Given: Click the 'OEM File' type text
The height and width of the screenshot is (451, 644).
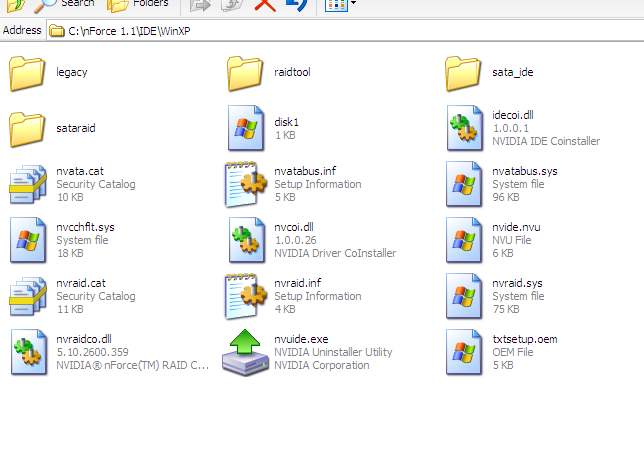Looking at the screenshot, I should click(x=512, y=352).
